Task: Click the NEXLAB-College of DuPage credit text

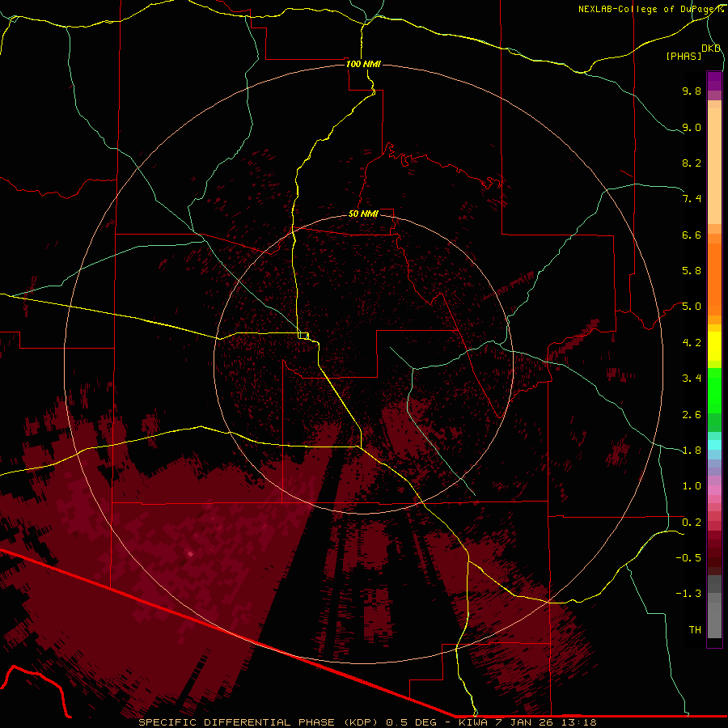Action: 651,9
